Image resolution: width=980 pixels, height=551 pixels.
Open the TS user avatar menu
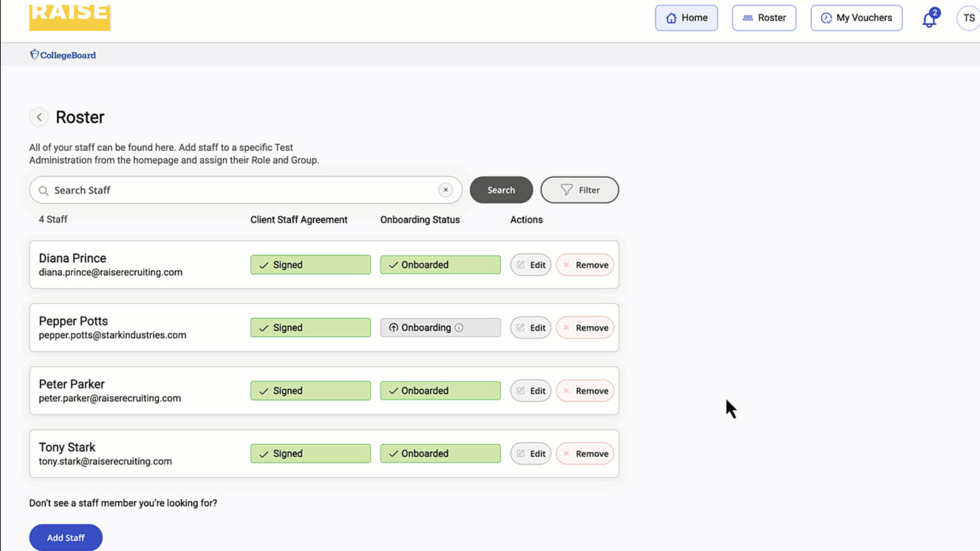pos(968,18)
